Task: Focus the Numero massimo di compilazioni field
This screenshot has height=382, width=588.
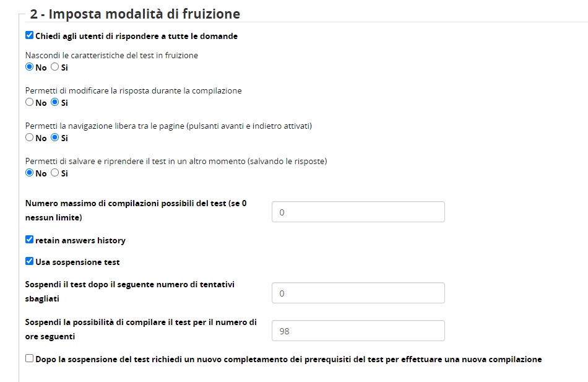Action: point(358,212)
